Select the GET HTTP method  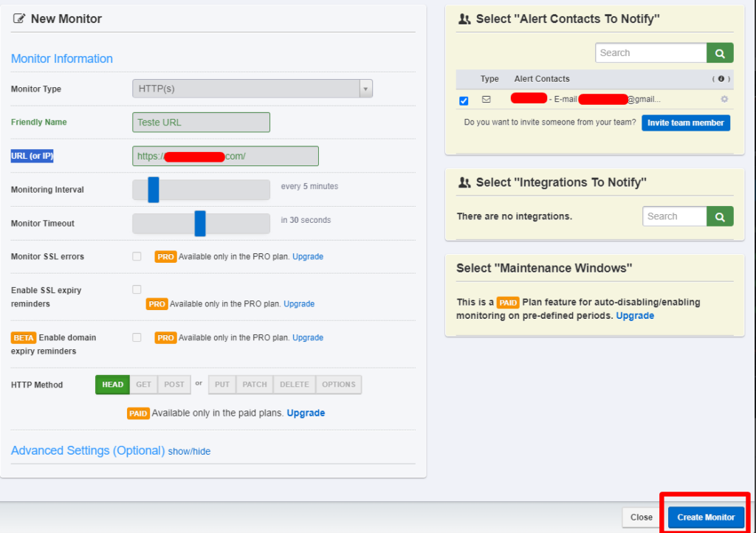pos(143,385)
